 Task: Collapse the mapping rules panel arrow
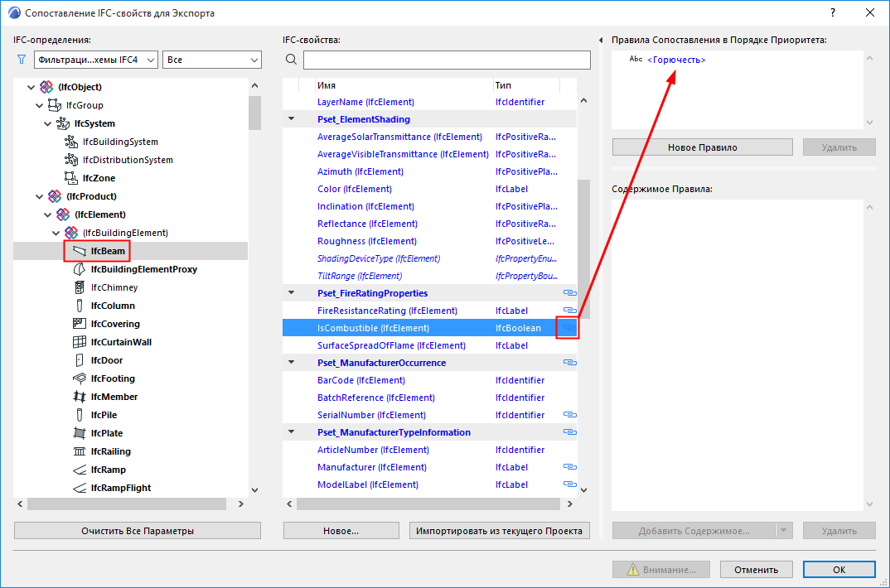click(x=601, y=41)
